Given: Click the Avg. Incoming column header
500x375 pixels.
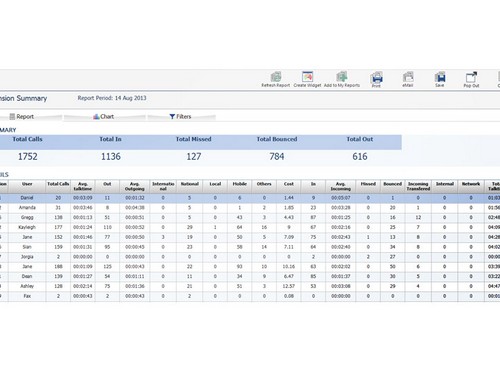Looking at the screenshot, I should (x=341, y=186).
